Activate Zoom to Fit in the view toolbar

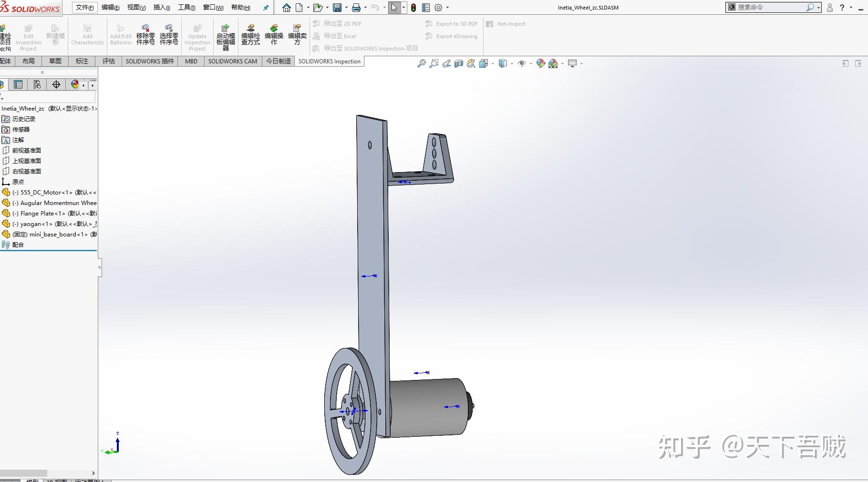(x=421, y=63)
